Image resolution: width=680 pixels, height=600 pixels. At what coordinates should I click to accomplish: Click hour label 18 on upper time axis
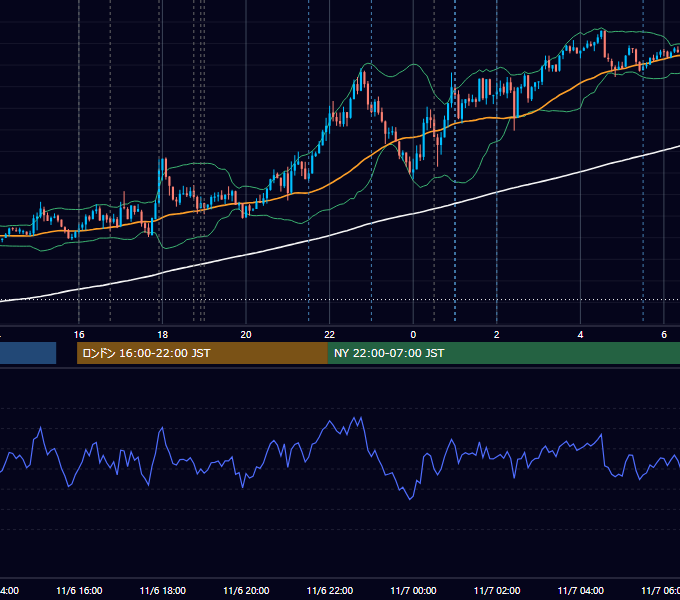[x=162, y=335]
